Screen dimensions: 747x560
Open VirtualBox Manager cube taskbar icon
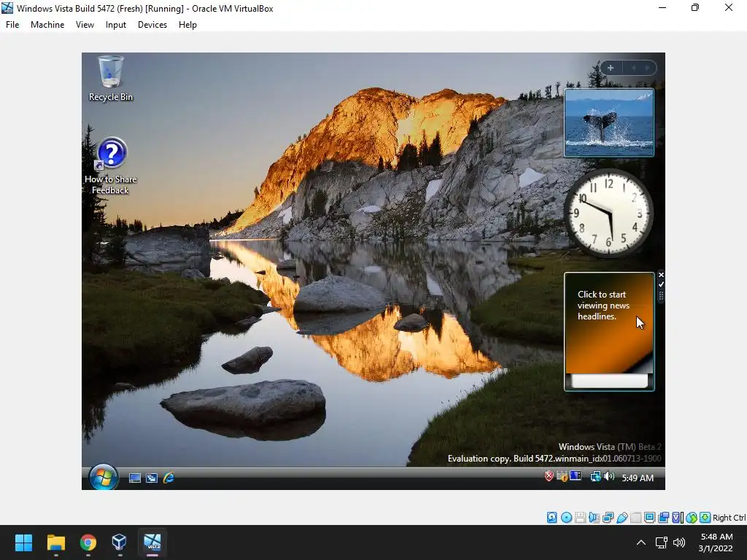120,542
